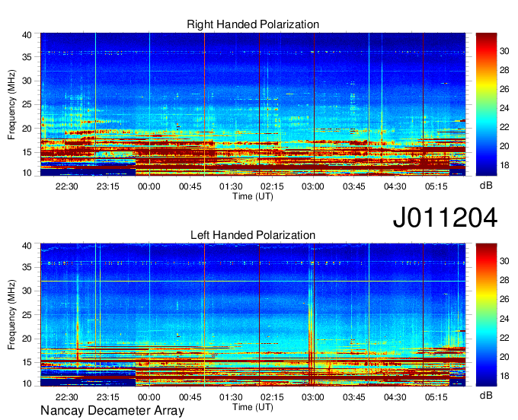
Task: Click the 22 dB value on Left Handed colorbar
Action: coord(504,338)
